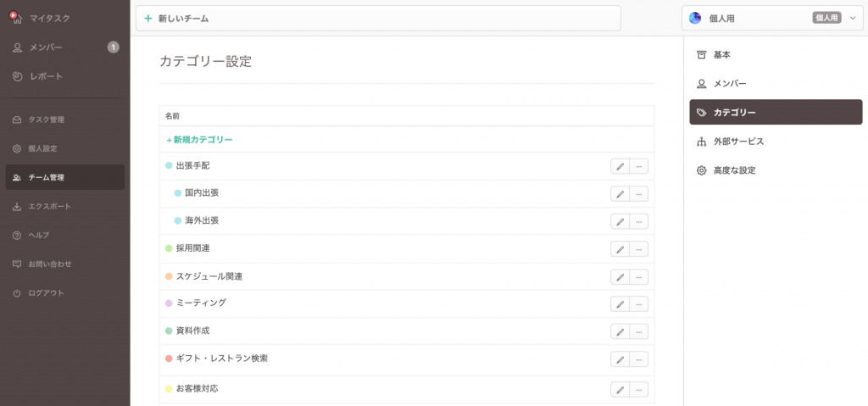This screenshot has height=406, width=868.
Task: Open the ellipsis menu for スケジュール関連
Action: coord(639,276)
